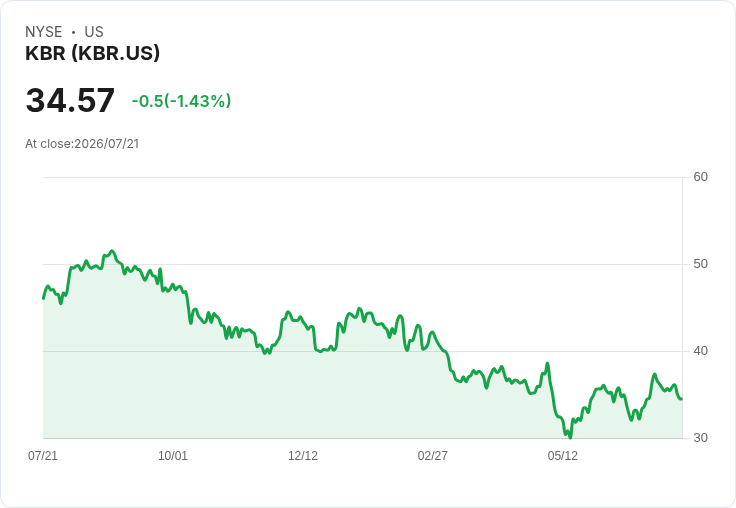The width and height of the screenshot is (736, 508).
Task: Click the 30 price axis label
Action: click(700, 438)
